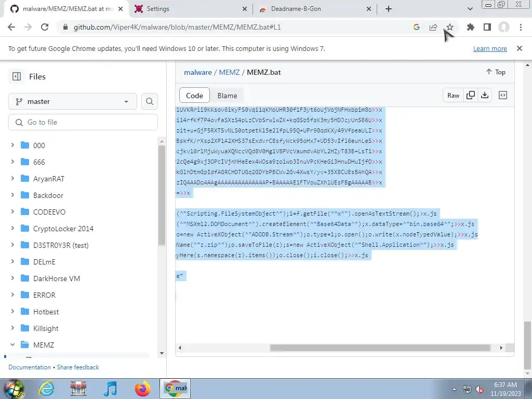Open malware breadcrumb link
This screenshot has width=532, height=399.
coord(198,72)
